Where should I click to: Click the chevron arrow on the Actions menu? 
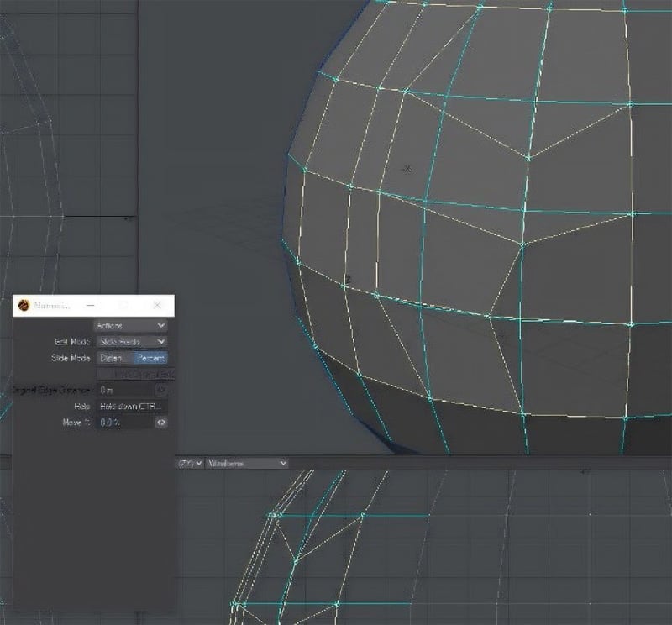(x=161, y=325)
